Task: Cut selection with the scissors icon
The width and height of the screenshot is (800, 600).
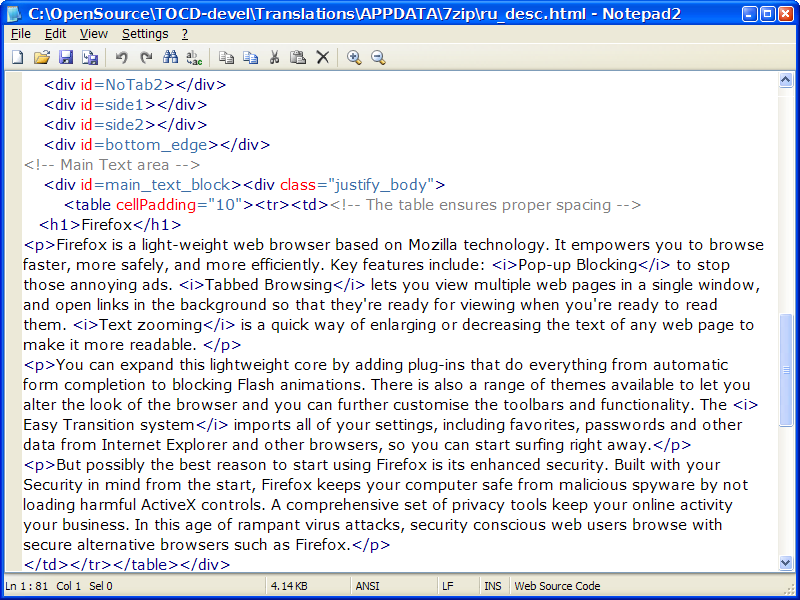Action: pos(274,57)
